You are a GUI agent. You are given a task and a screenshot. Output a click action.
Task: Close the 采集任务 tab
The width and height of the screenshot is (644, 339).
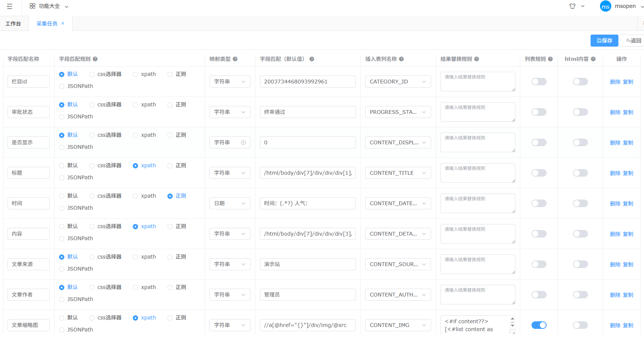click(x=63, y=23)
